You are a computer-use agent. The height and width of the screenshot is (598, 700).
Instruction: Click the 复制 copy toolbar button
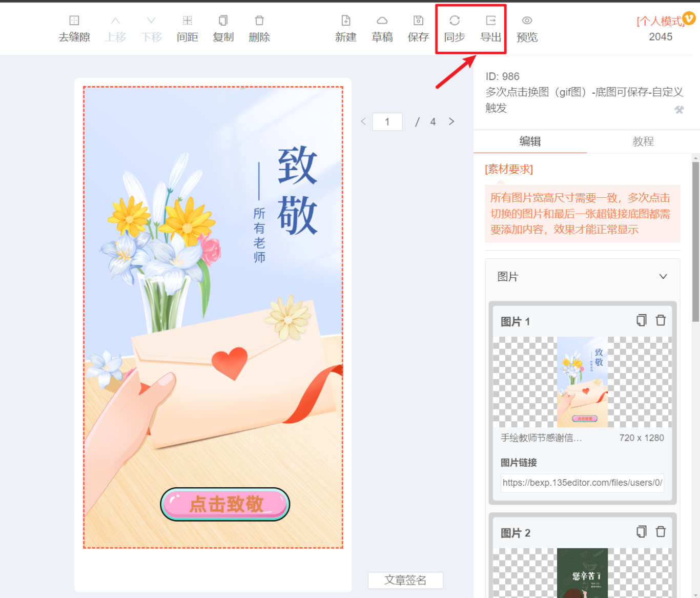coord(223,29)
